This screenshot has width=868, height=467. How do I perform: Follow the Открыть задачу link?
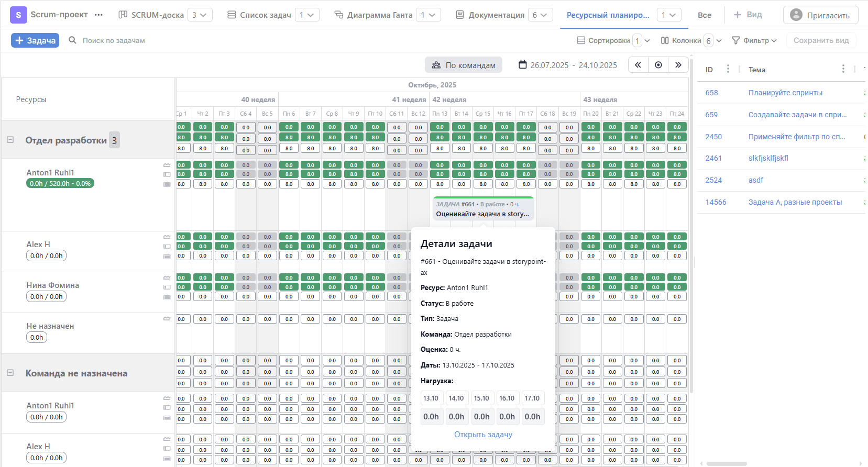483,435
